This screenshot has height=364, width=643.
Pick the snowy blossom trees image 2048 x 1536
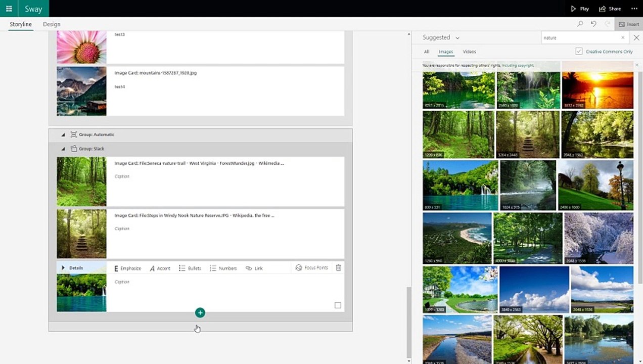tap(599, 238)
